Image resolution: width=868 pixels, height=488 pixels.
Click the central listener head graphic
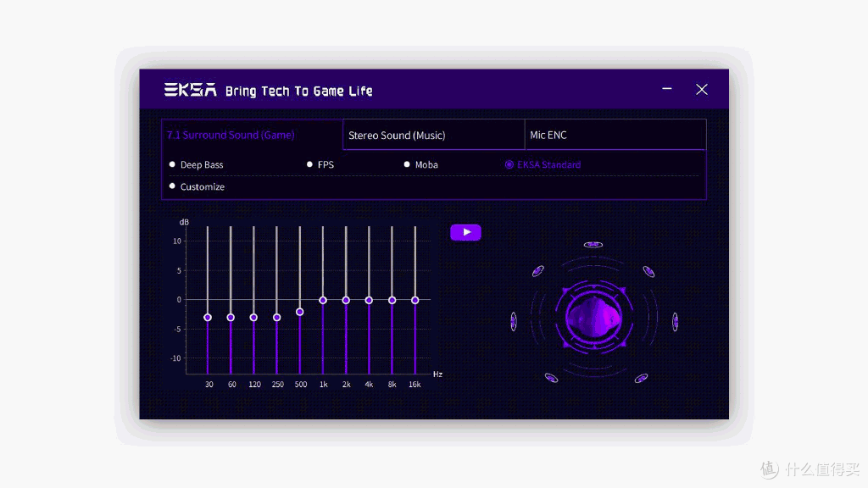594,319
